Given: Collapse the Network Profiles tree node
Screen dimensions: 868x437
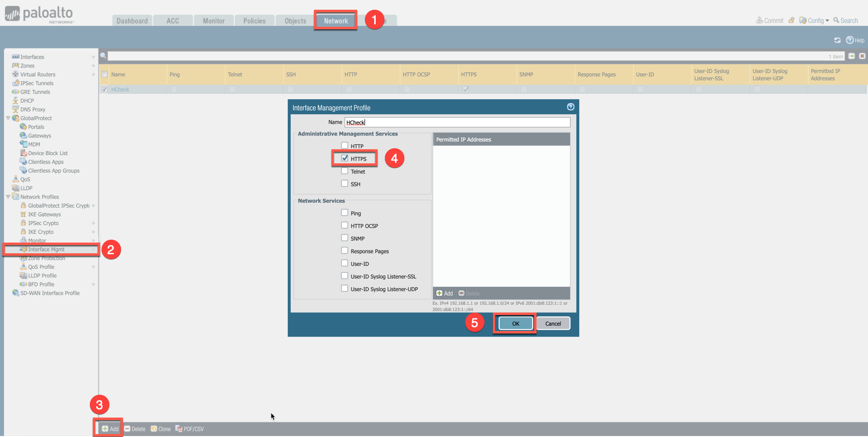Looking at the screenshot, I should click(x=8, y=197).
